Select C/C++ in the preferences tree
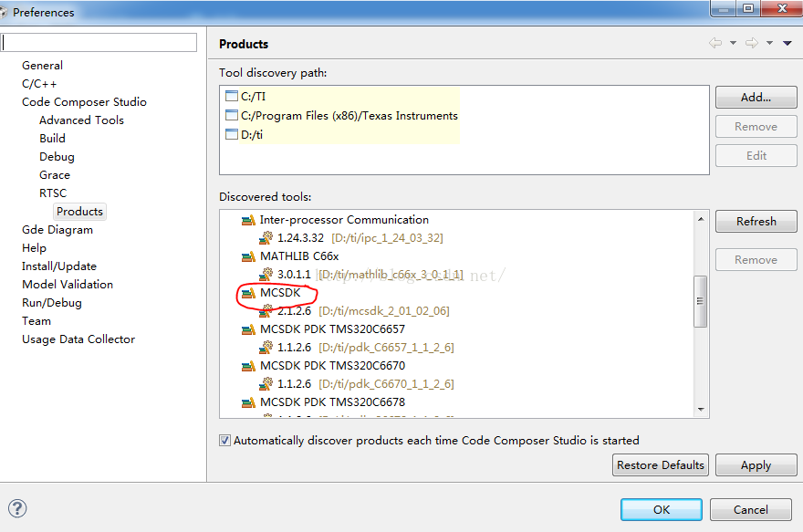The height and width of the screenshot is (532, 803). pos(39,84)
